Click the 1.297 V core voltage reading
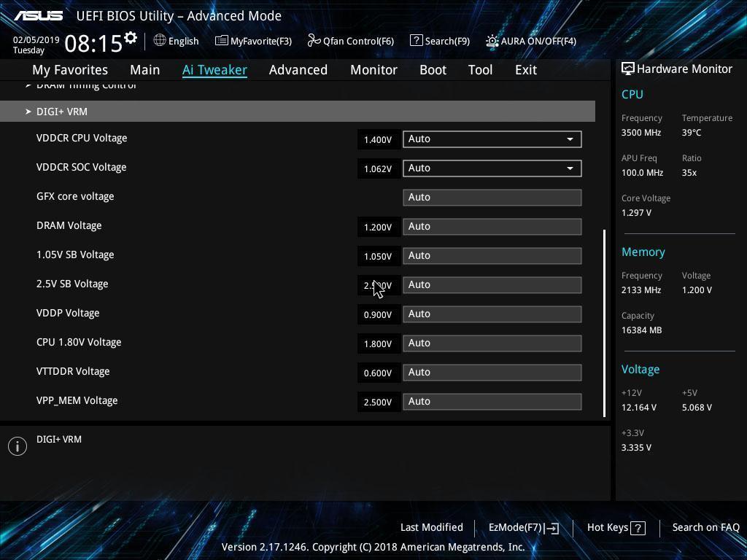747x560 pixels. coord(636,213)
